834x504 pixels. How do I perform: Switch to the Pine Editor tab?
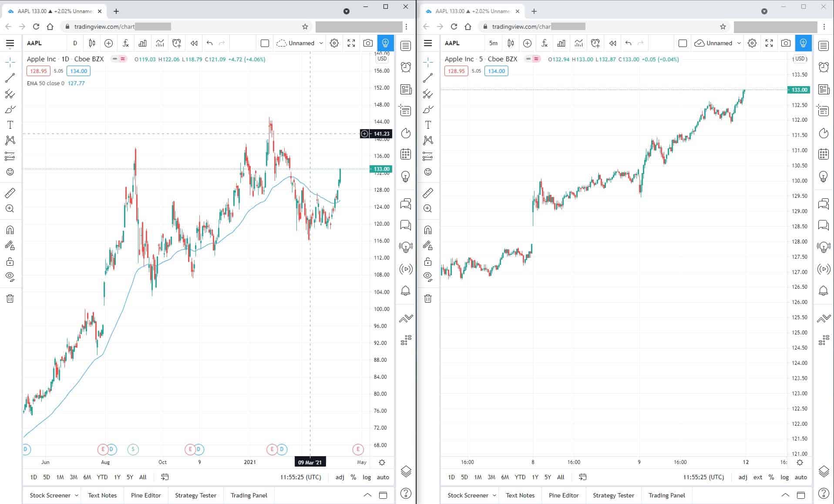click(x=145, y=495)
